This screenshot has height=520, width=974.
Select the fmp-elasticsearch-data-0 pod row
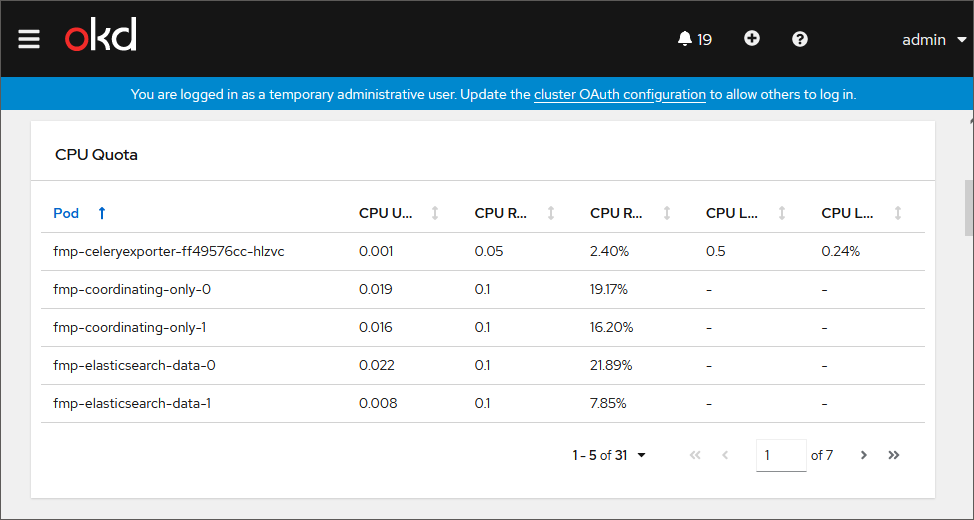point(134,365)
